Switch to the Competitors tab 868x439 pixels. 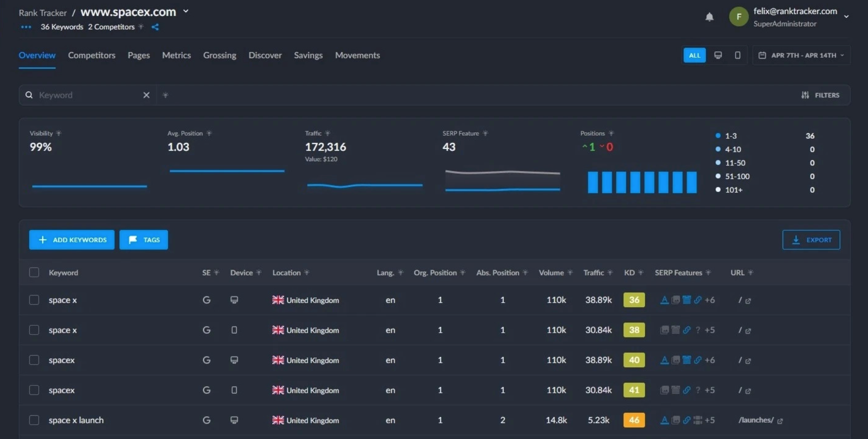(x=91, y=55)
